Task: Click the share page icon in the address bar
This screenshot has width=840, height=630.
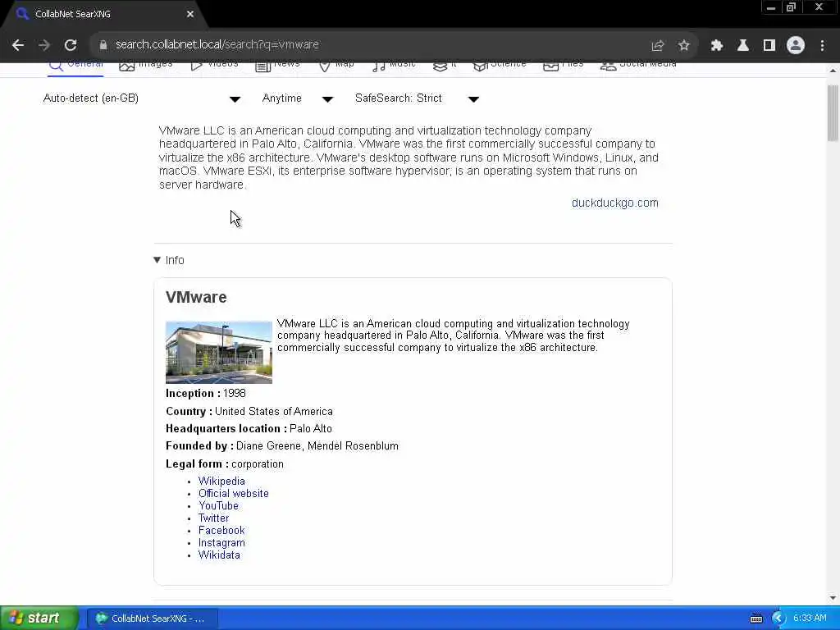Action: click(657, 46)
